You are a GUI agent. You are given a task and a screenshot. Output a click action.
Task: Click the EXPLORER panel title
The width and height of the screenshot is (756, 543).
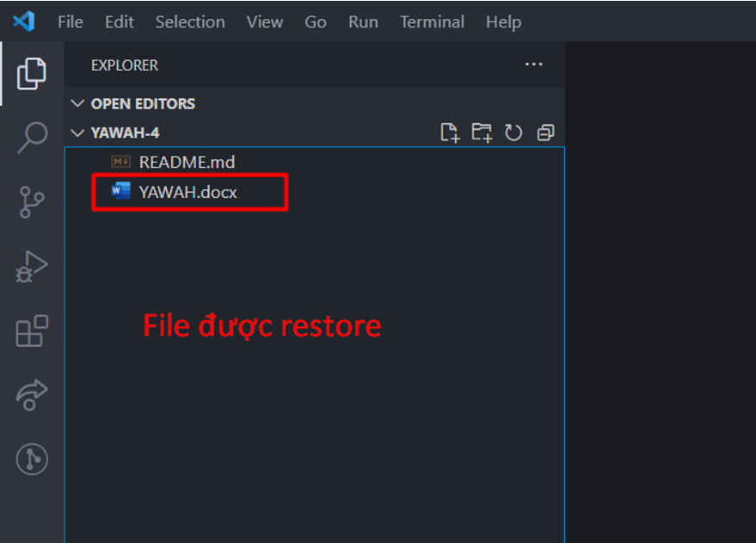coord(125,65)
